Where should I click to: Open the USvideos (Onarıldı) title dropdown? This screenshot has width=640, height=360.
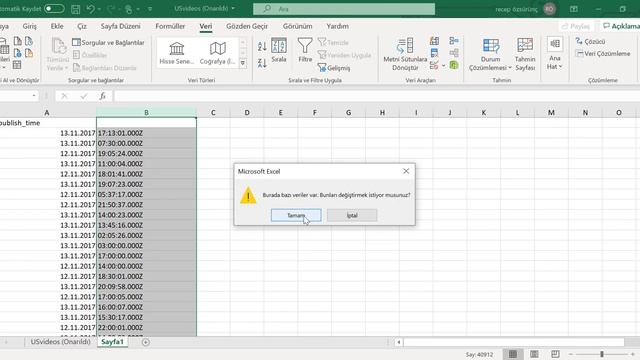pos(233,9)
